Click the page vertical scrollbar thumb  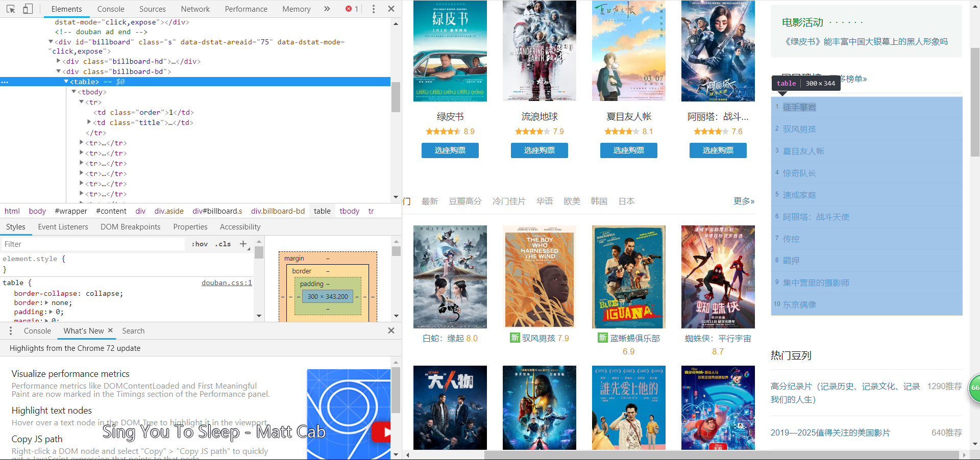pyautogui.click(x=975, y=102)
